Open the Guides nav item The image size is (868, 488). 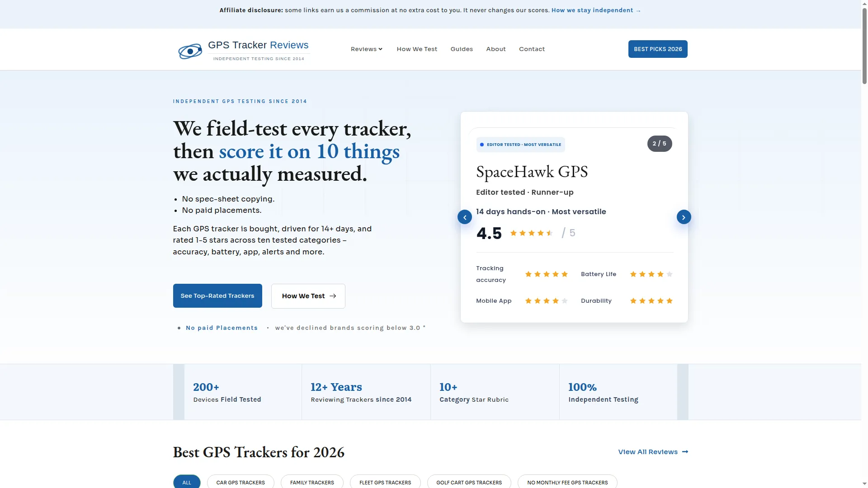coord(462,49)
